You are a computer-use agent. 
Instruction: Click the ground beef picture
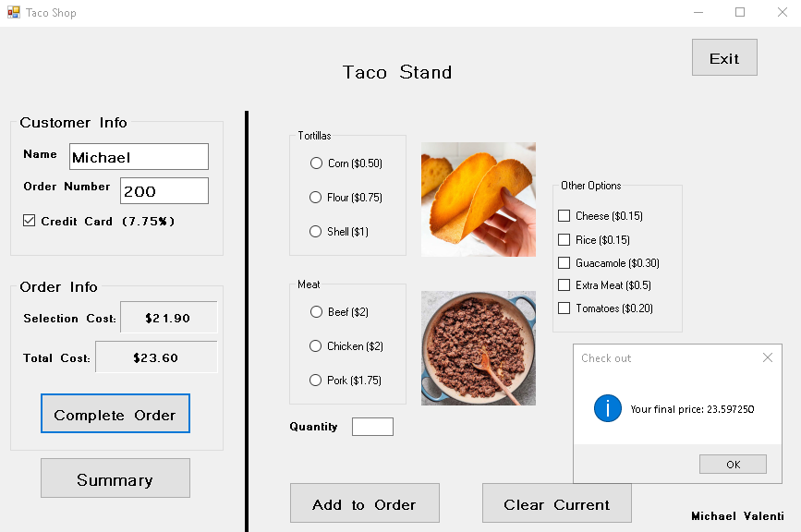click(x=479, y=348)
